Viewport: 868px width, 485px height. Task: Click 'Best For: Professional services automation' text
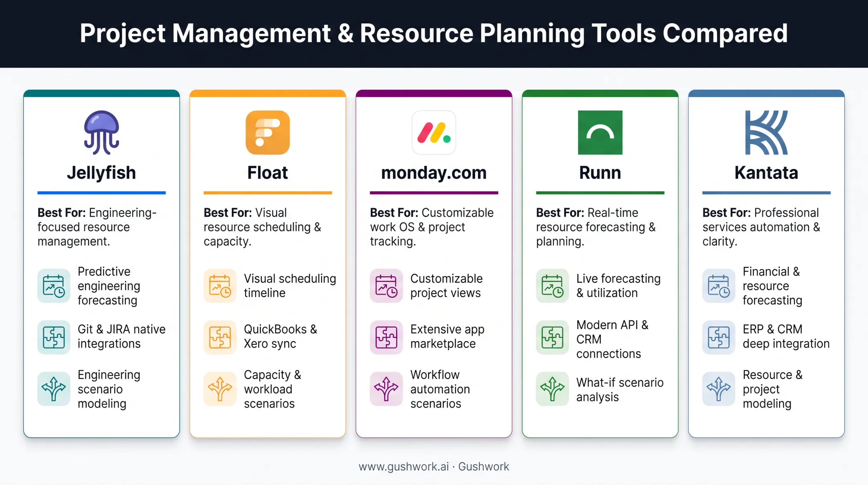(x=762, y=227)
